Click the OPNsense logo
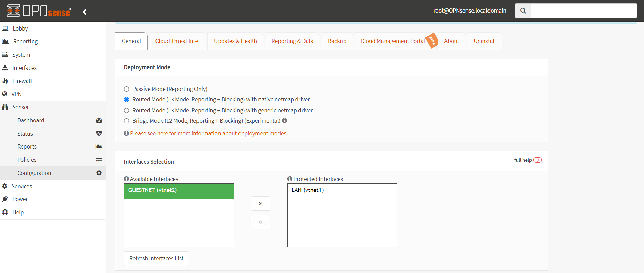Image resolution: width=644 pixels, height=273 pixels. (39, 11)
